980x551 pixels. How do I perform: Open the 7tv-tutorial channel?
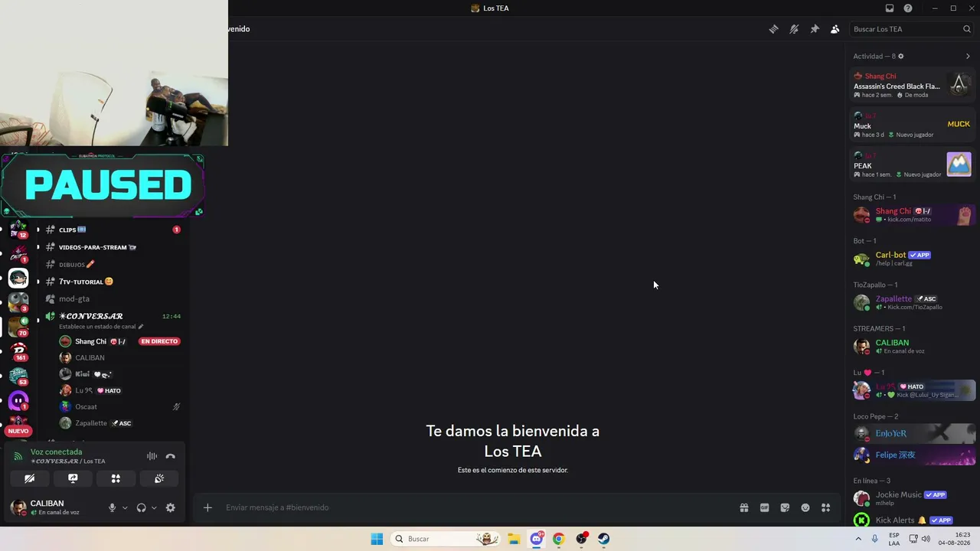pyautogui.click(x=113, y=282)
